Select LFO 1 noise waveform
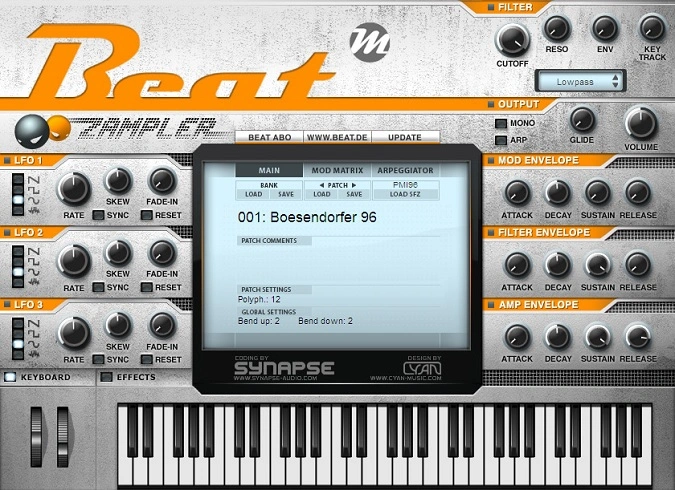The width and height of the screenshot is (675, 490). pos(18,210)
